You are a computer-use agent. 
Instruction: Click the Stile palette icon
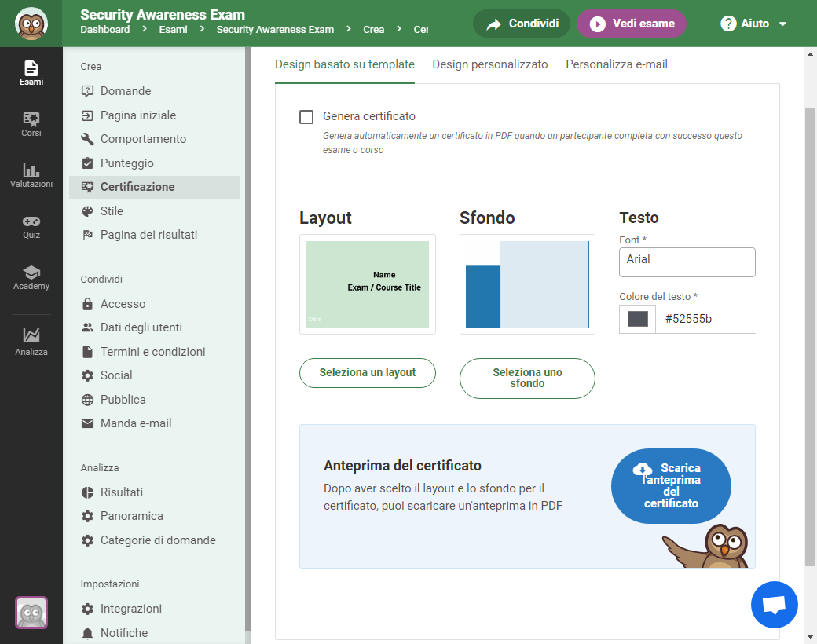[x=87, y=211]
